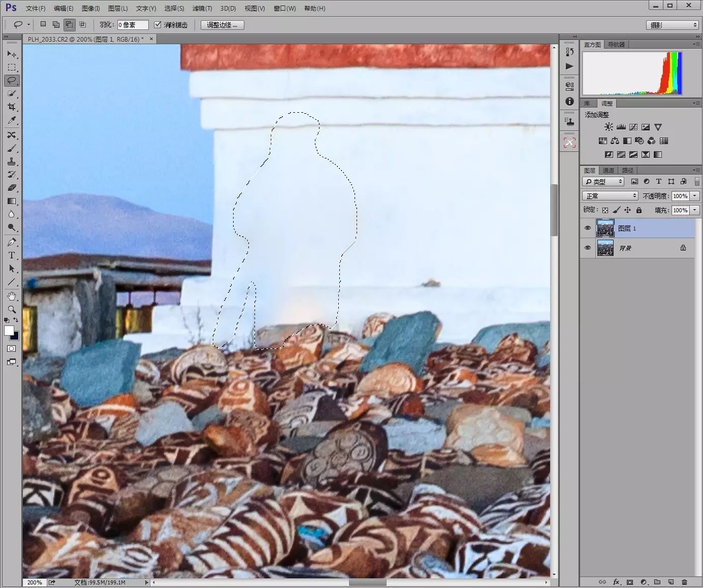Screen dimensions: 703x588
Task: Hide the 背景 layer eye icon
Action: (588, 248)
